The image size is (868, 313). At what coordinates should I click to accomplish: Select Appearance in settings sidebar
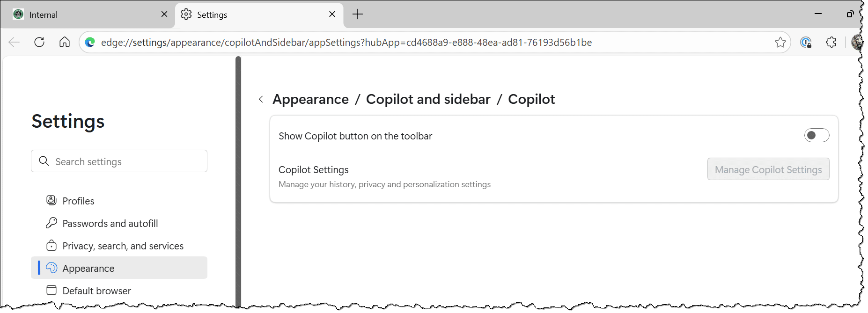point(88,268)
